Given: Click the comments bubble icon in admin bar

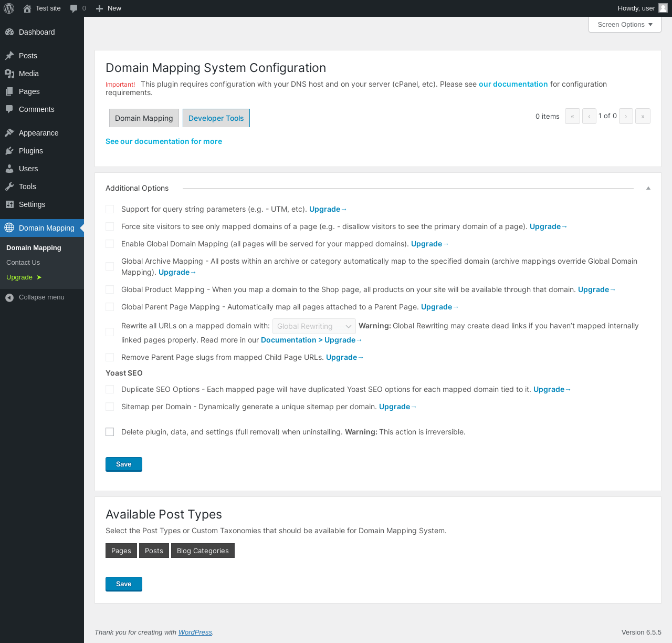Looking at the screenshot, I should [74, 8].
